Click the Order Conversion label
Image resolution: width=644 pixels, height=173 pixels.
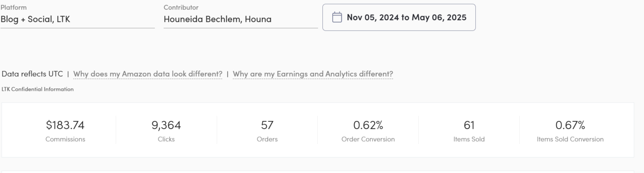coord(368,139)
